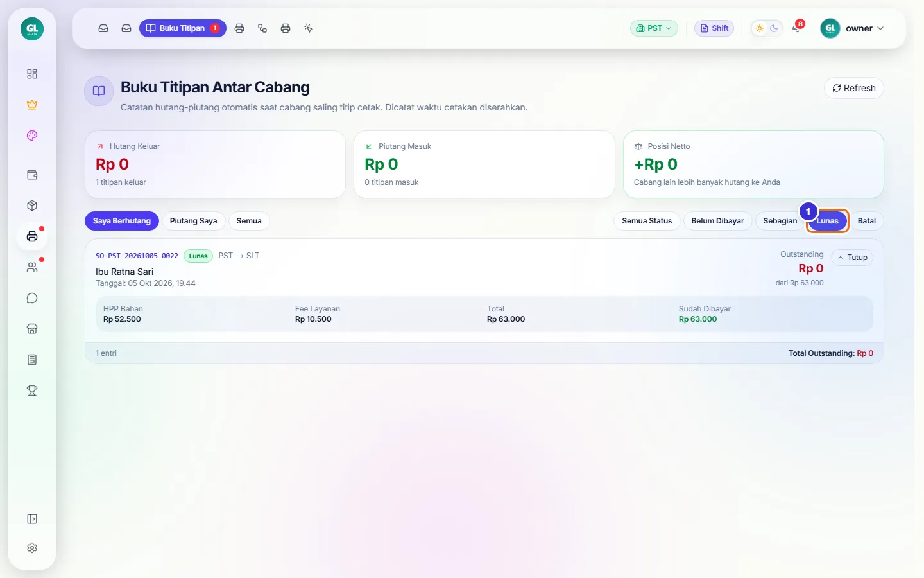Open the calculator icon in the sidebar
924x578 pixels.
(32, 360)
